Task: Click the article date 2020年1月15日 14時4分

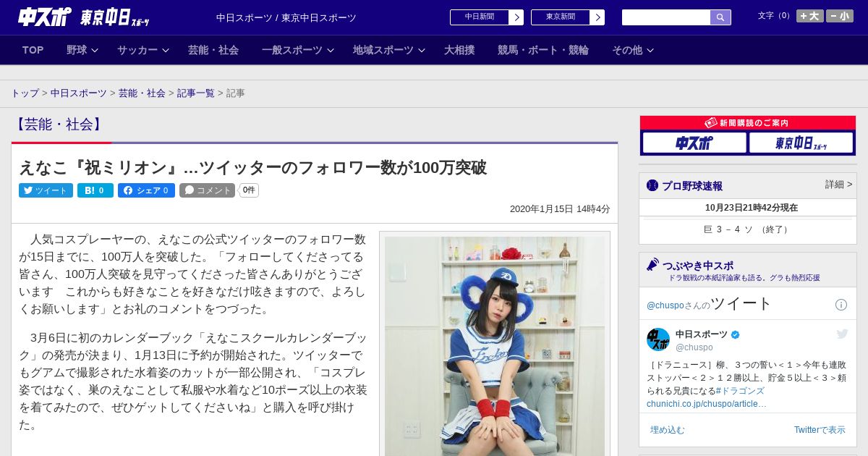Action: click(560, 209)
